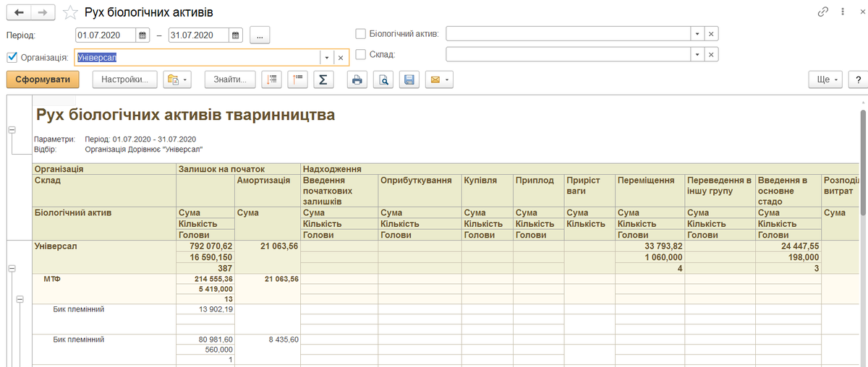Open the Ще dropdown menu

coord(826,80)
